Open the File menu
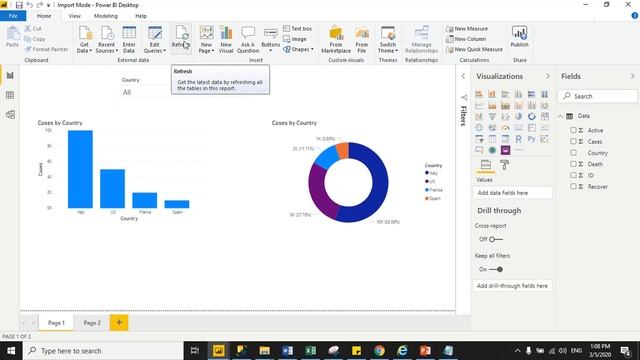640x360 pixels. 13,16
